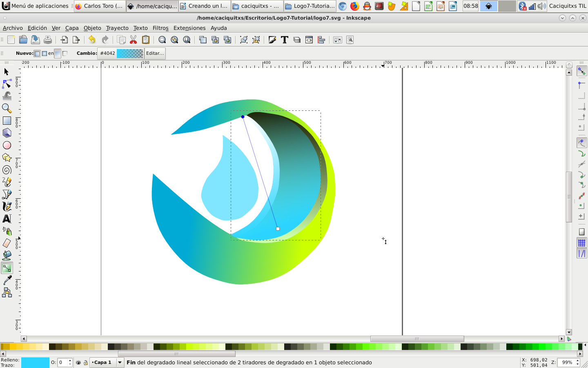Toggle apply gradient to stroke

pos(65,53)
